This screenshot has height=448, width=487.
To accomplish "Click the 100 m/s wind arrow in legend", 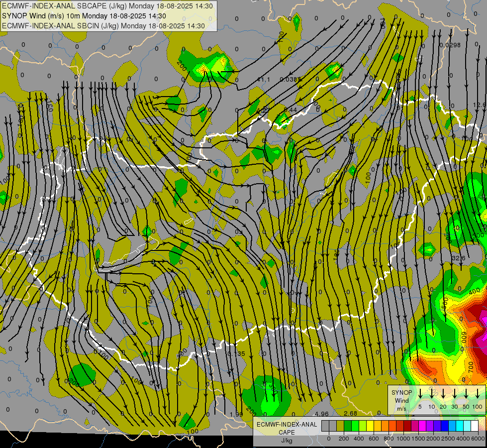I will click(x=478, y=393).
